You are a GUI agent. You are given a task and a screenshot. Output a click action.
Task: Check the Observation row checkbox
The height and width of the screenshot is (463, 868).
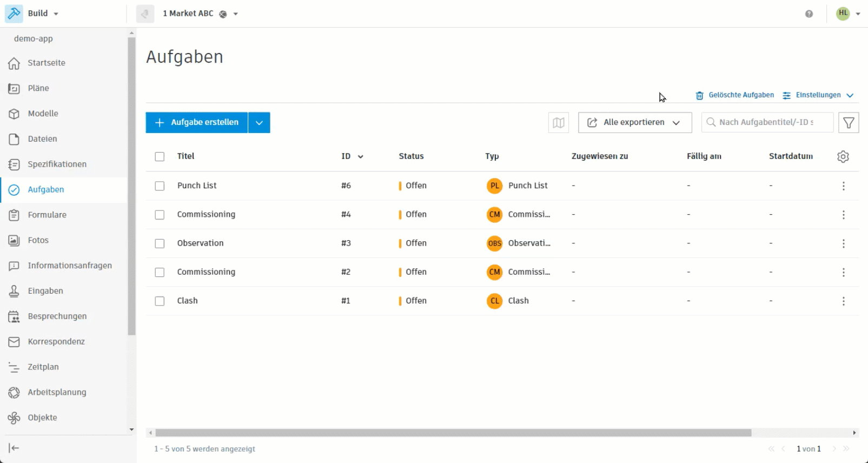pos(160,244)
